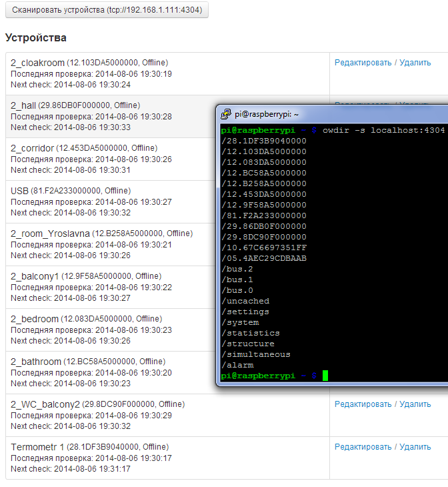
Task: Click /alarm in terminal output
Action: (237, 366)
